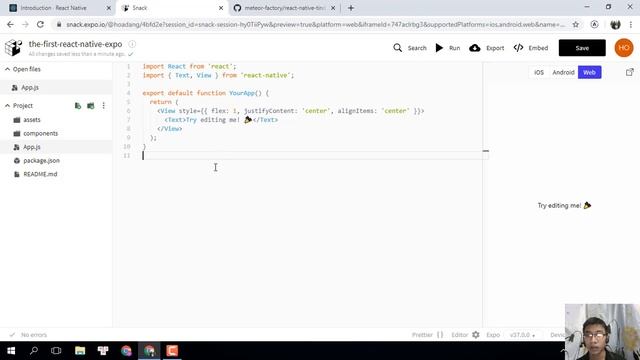The image size is (640, 360).
Task: Open the orange Camtasia taskbar app
Action: (x=172, y=351)
